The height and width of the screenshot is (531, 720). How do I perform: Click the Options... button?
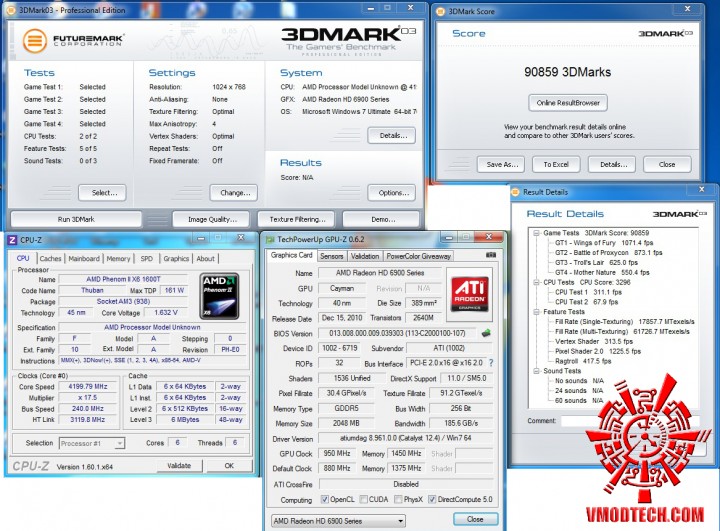tap(392, 193)
